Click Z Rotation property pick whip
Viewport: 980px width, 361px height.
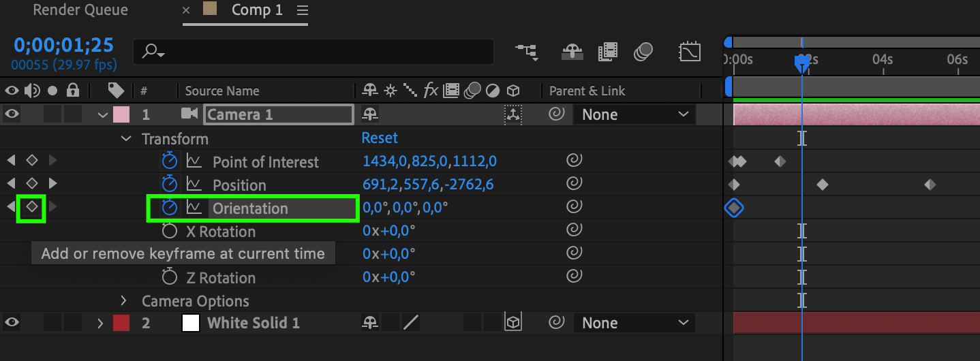coord(575,277)
